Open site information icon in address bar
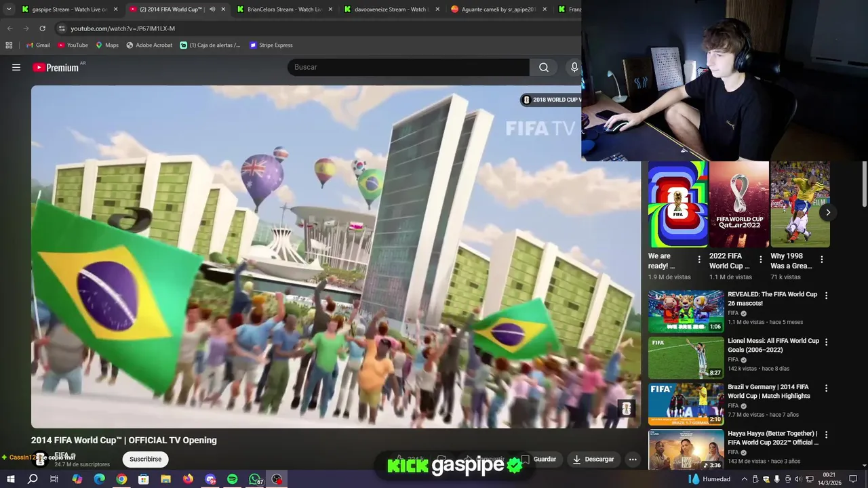 pos(62,28)
